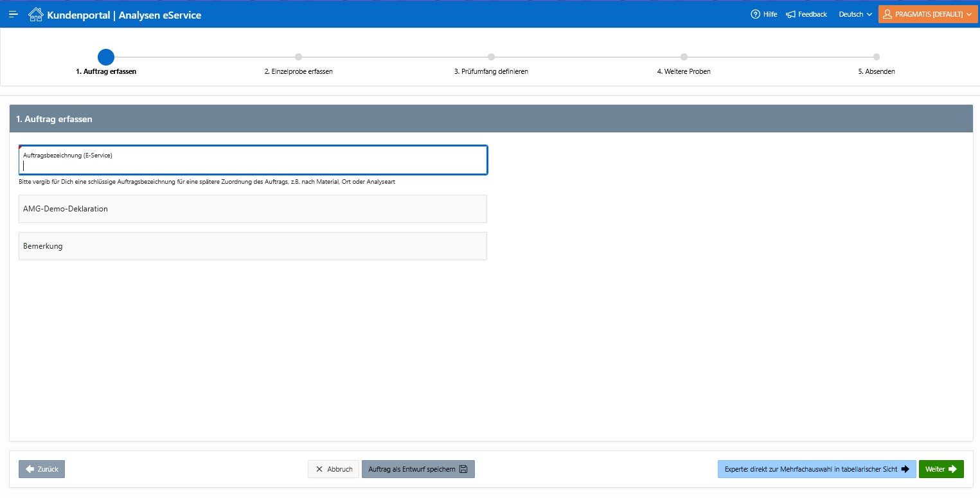Click the arrow icon on Weiter button
980x498 pixels.
(952, 469)
